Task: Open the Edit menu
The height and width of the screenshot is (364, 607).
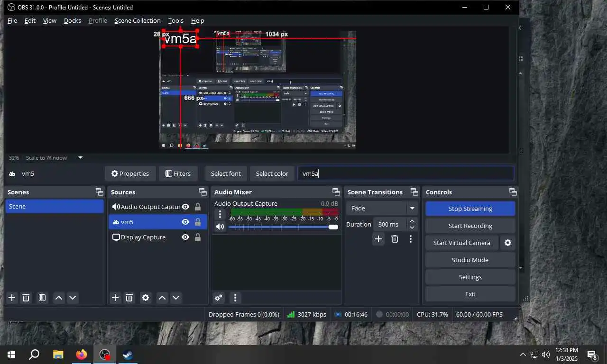Action: (30, 20)
